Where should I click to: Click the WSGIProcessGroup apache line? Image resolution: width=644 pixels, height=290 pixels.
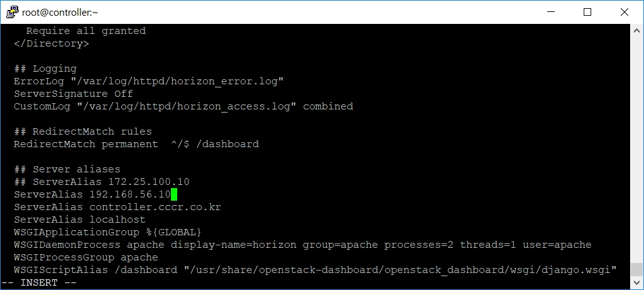pyautogui.click(x=86, y=257)
